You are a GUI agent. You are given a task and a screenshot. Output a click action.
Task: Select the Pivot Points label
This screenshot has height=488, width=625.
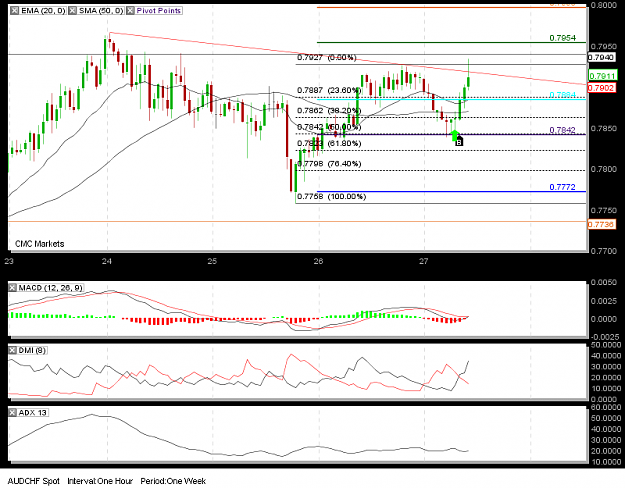pyautogui.click(x=159, y=11)
